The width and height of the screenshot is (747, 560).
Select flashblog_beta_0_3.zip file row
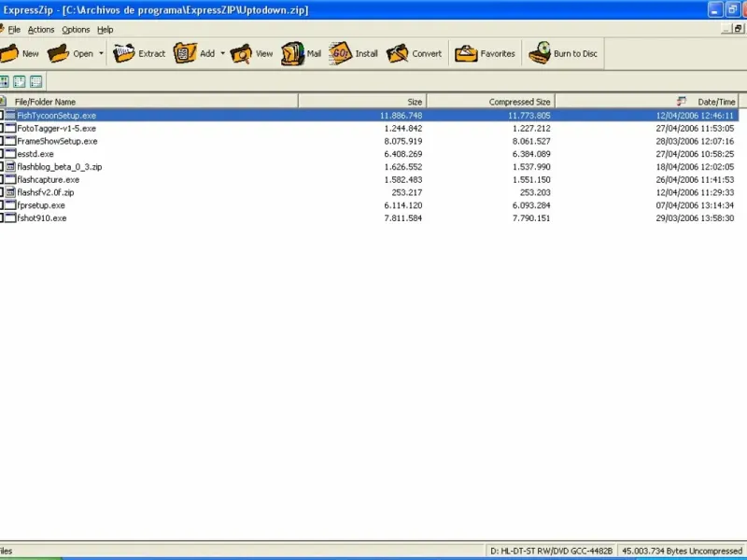point(369,167)
